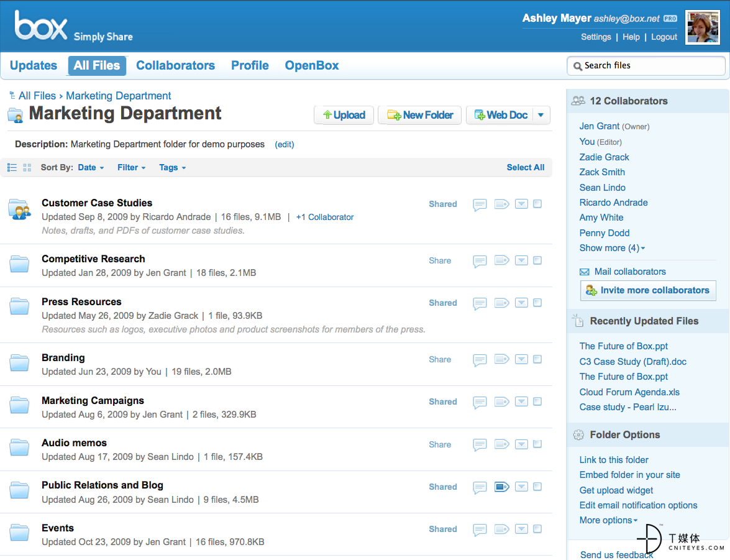
Task: Expand the Web Doc dropdown arrow
Action: click(541, 115)
